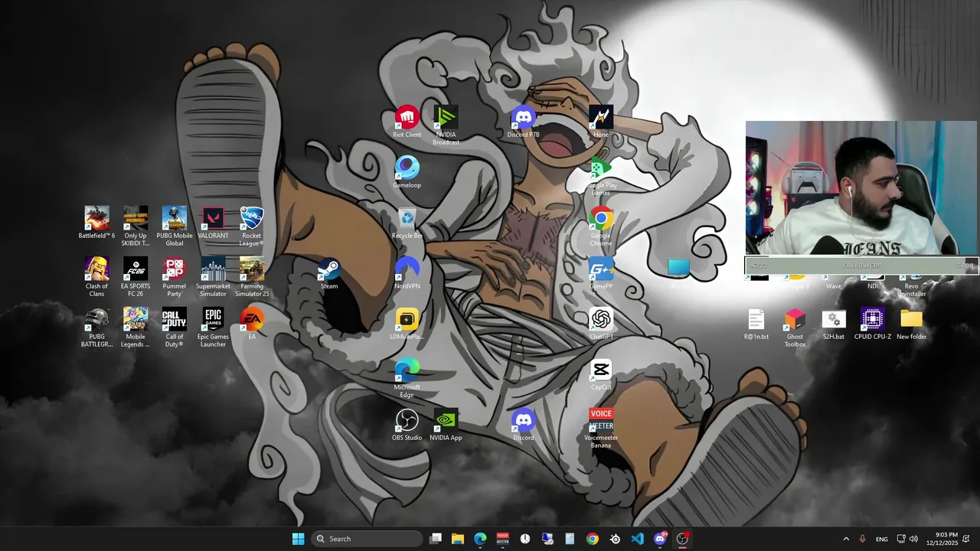
Task: Select the ChatGPT desktop icon
Action: click(601, 324)
